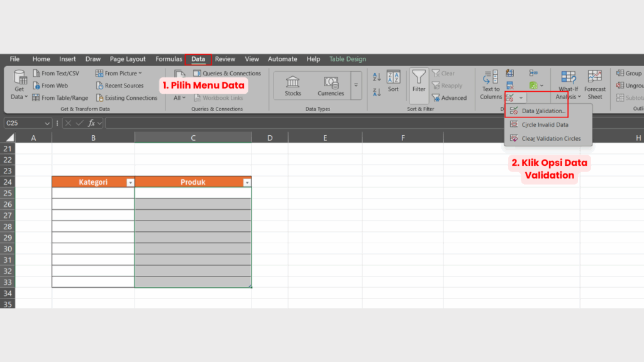Image resolution: width=644 pixels, height=362 pixels.
Task: Switch to the Table Design tab
Action: 347,58
